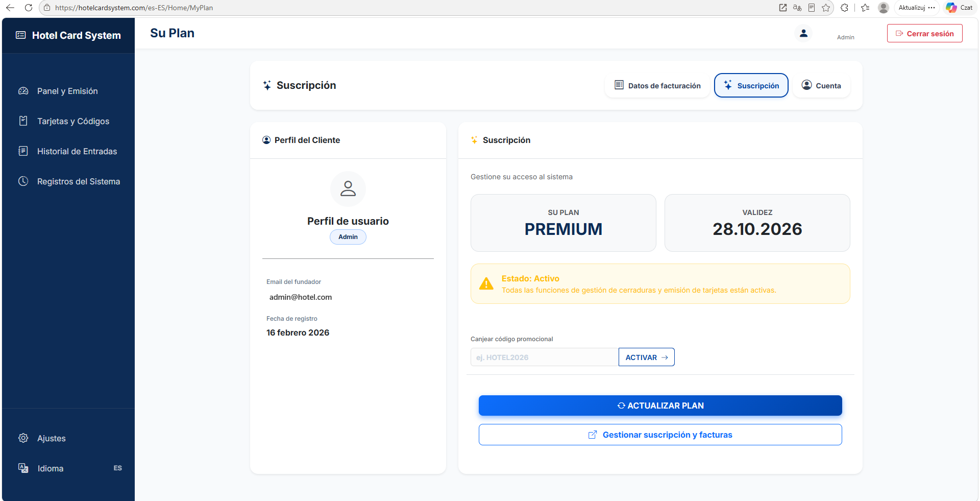The height and width of the screenshot is (501, 980).
Task: Click the large profile avatar placeholder
Action: pyautogui.click(x=348, y=189)
